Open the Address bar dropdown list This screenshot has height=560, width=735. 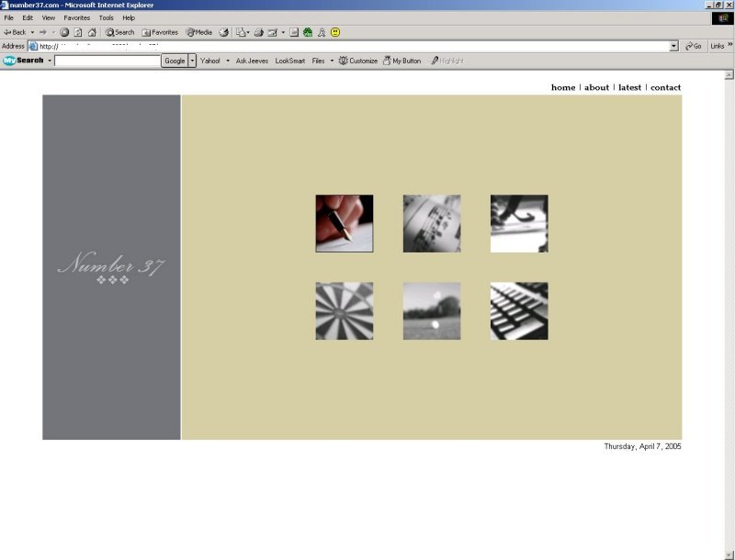point(673,45)
